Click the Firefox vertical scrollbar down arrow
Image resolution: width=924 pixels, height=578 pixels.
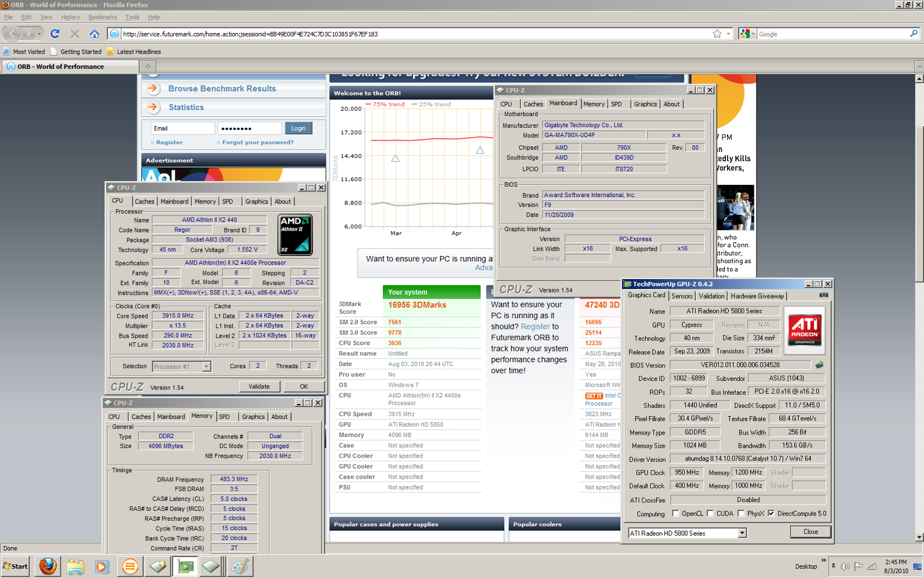919,537
